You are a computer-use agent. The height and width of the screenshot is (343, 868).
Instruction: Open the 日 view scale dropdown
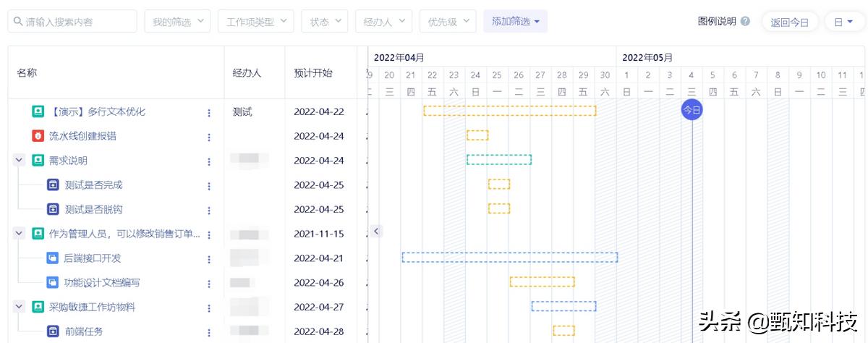click(843, 22)
